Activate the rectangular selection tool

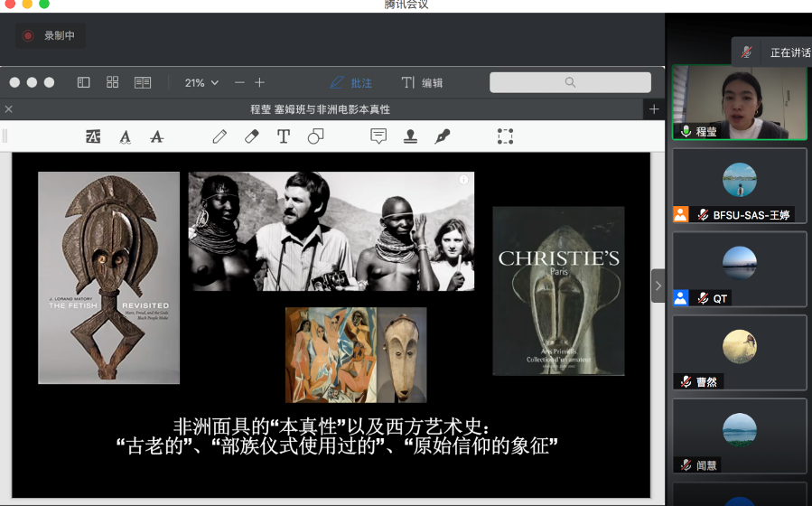coord(505,136)
